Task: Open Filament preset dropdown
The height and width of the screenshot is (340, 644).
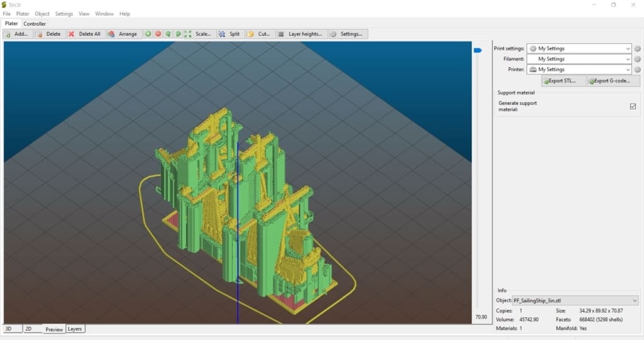Action: (x=579, y=59)
